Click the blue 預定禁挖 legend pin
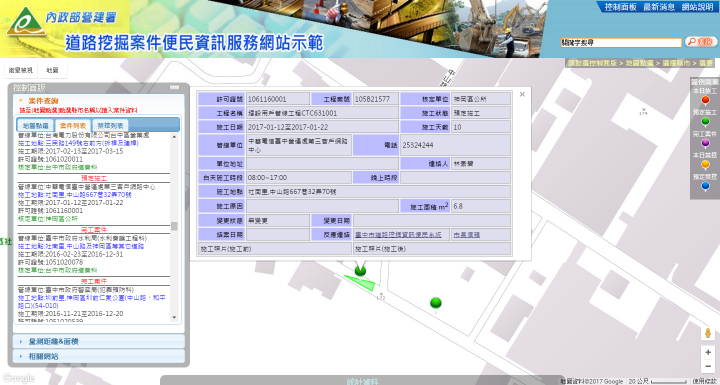 [x=705, y=187]
